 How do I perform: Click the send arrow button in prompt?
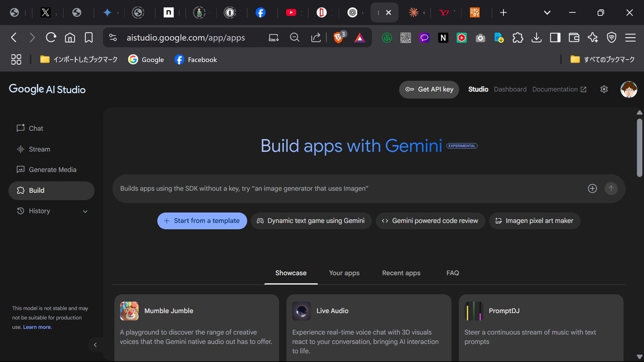pos(611,188)
